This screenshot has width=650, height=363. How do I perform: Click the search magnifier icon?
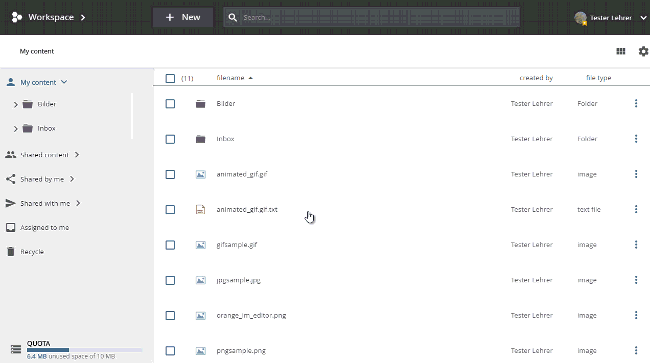pos(233,17)
